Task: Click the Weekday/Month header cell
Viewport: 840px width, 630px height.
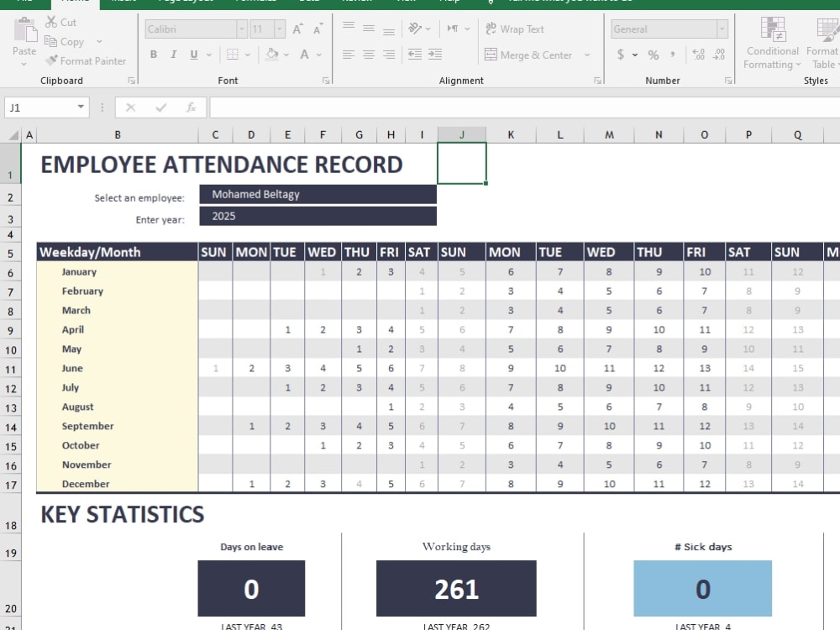Action: click(117, 252)
